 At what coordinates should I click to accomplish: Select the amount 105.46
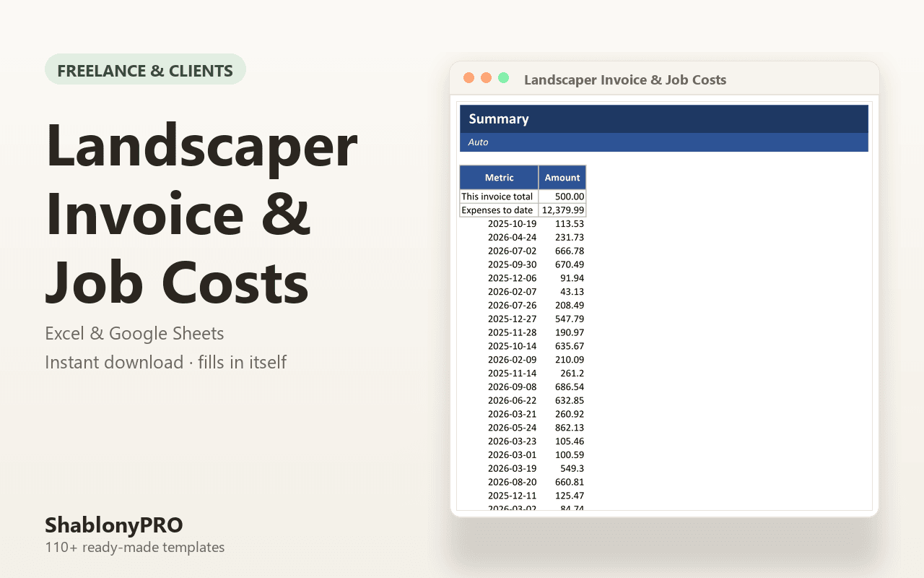[x=569, y=441]
